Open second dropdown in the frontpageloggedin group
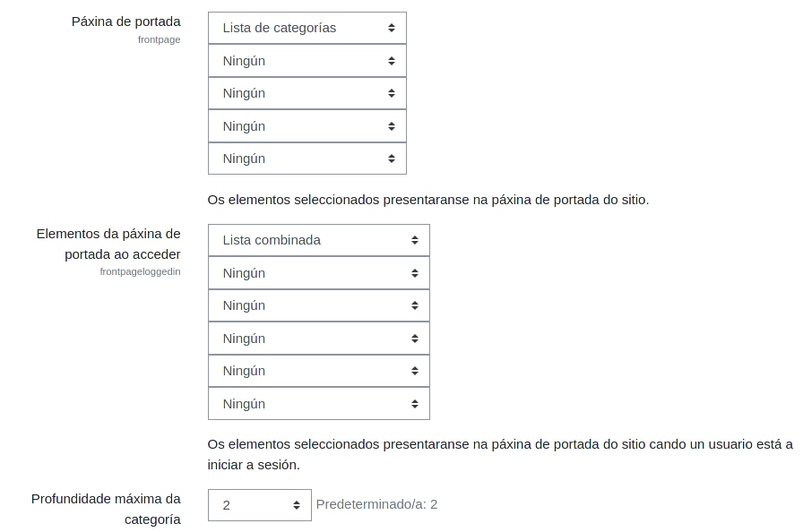The width and height of the screenshot is (803, 532). [318, 273]
